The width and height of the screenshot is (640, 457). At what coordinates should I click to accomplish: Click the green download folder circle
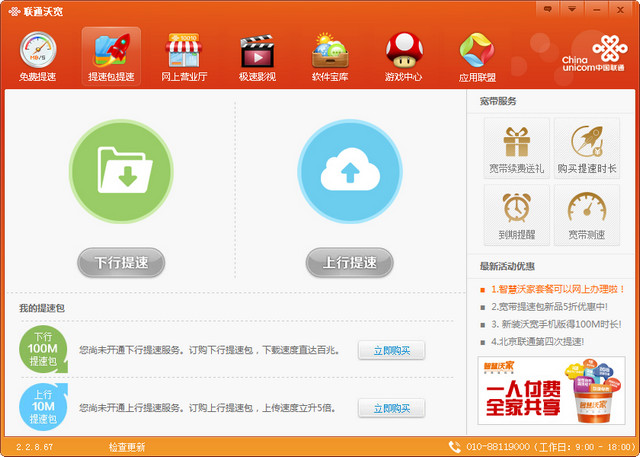point(121,171)
